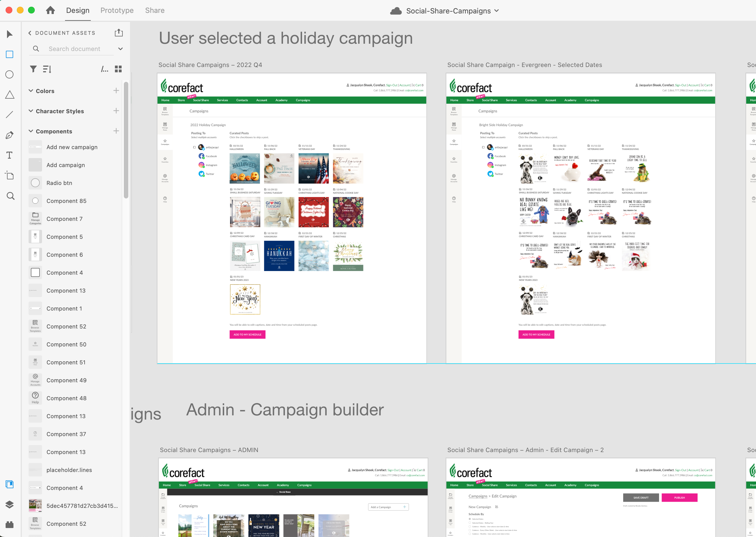Select the Selected Dates radio button
This screenshot has width=756, height=537.
tap(470, 519)
